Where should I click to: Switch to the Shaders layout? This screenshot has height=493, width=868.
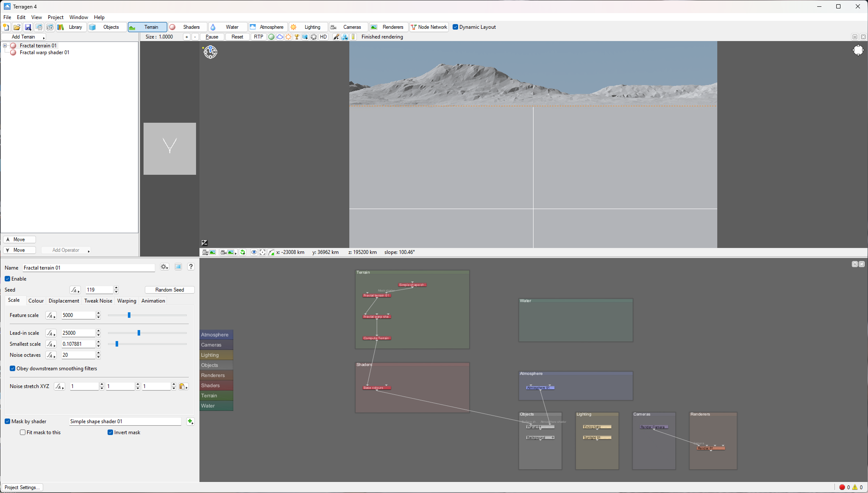point(187,27)
